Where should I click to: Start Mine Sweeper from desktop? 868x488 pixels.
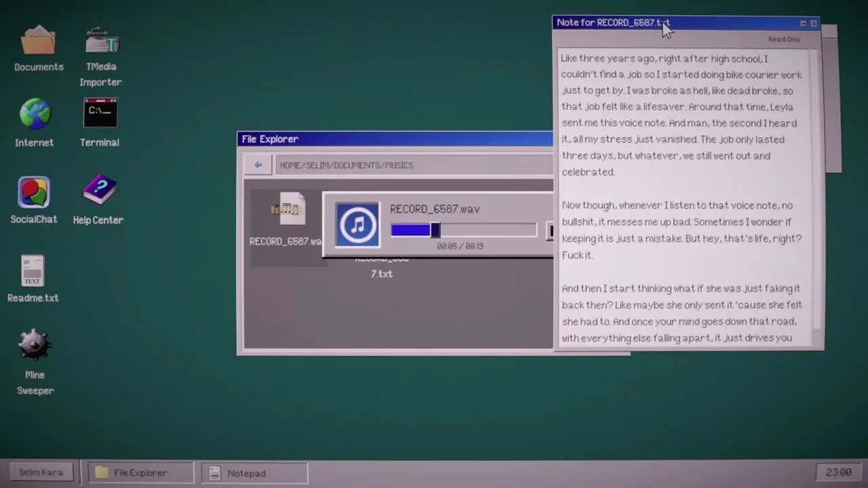point(35,363)
